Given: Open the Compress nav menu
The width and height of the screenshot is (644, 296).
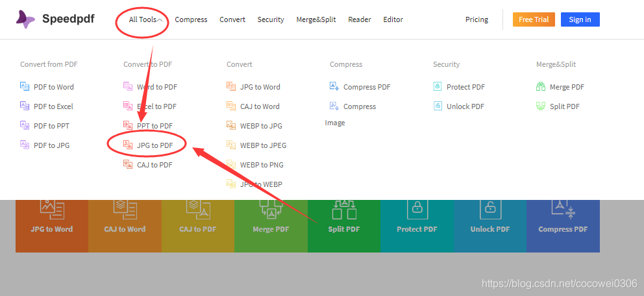Looking at the screenshot, I should coord(191,19).
